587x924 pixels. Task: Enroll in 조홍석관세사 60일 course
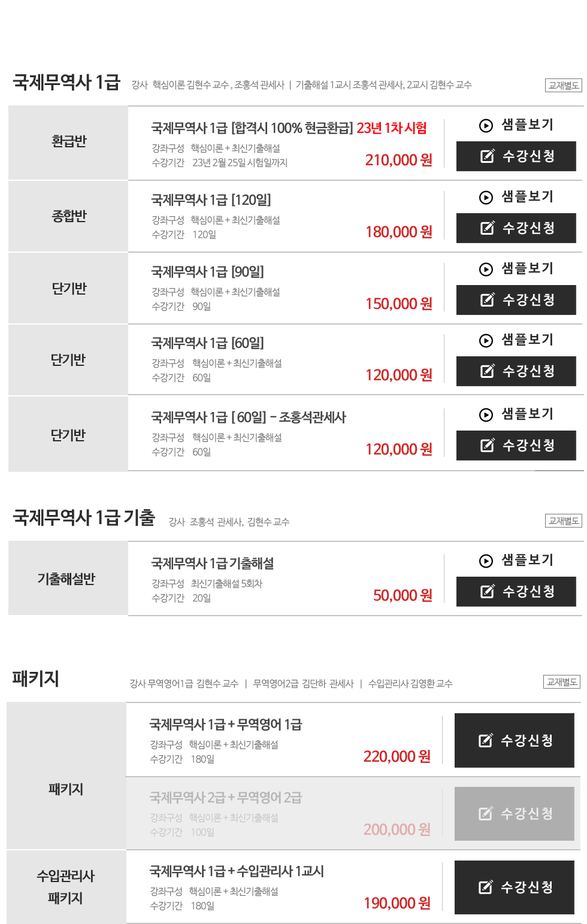coord(516,446)
